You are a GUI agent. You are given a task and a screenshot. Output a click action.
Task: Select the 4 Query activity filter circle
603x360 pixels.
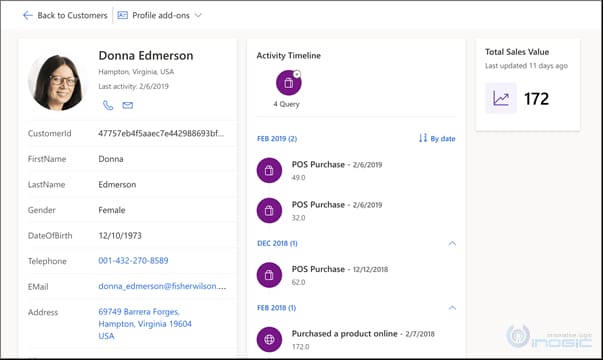click(x=288, y=83)
